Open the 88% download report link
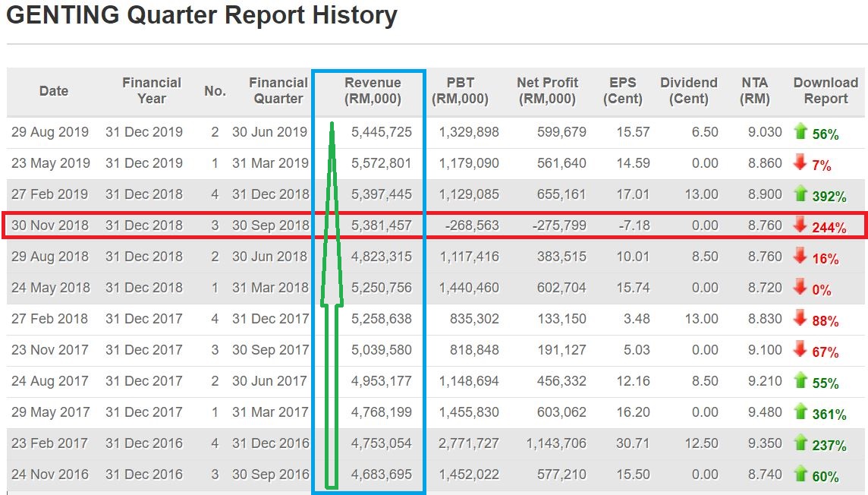868x495 pixels. (826, 321)
